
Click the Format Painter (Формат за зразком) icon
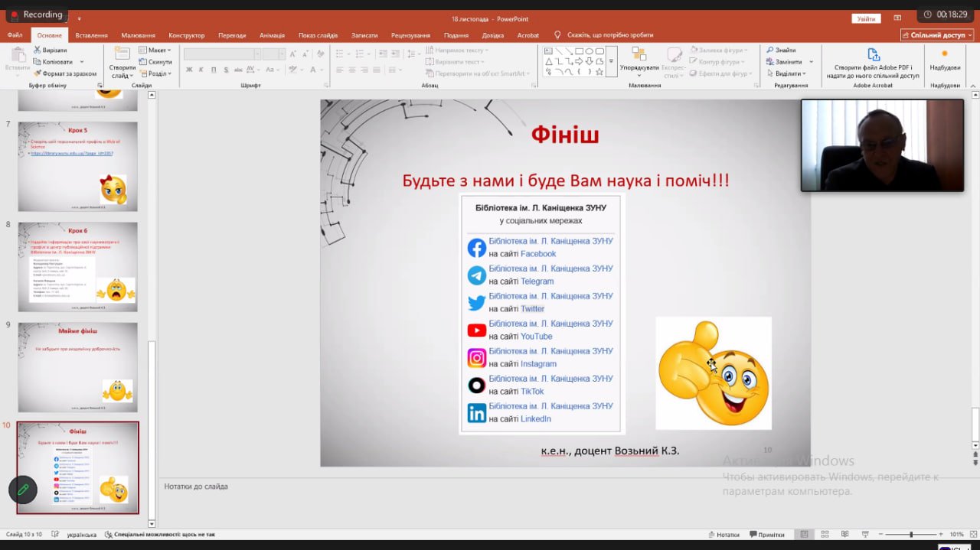pos(38,73)
